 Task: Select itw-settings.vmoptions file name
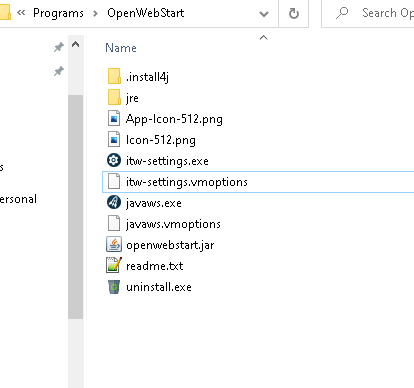point(187,182)
